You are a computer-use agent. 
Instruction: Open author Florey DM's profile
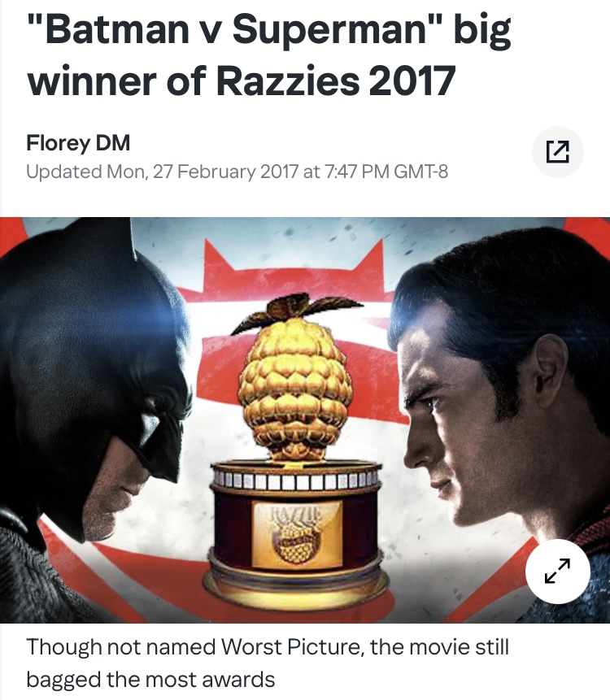78,143
